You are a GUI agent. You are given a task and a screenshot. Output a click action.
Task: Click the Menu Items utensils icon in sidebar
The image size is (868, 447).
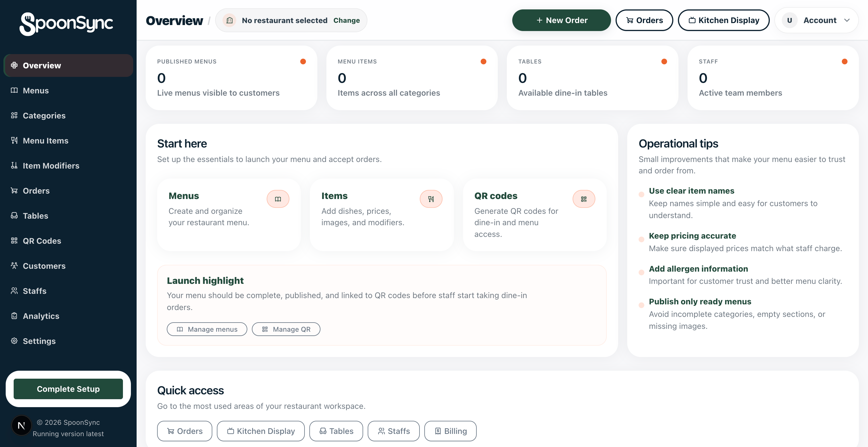[x=14, y=140]
